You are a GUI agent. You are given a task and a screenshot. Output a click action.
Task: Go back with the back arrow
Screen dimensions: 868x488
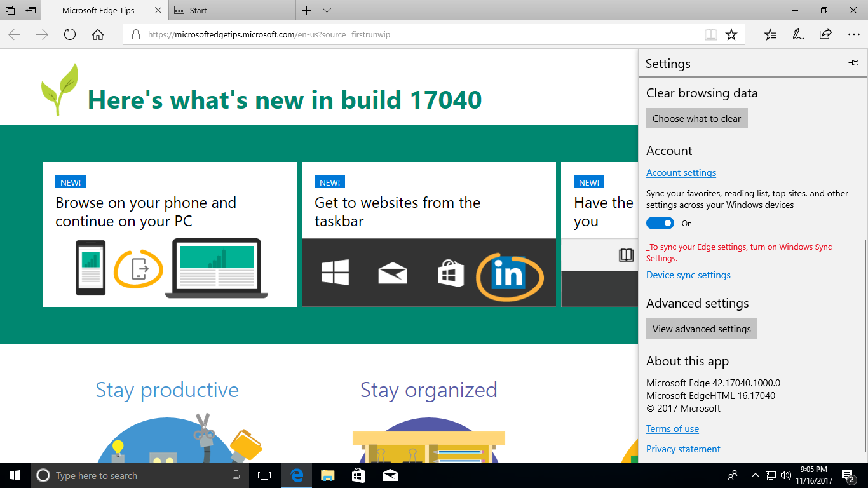[15, 35]
